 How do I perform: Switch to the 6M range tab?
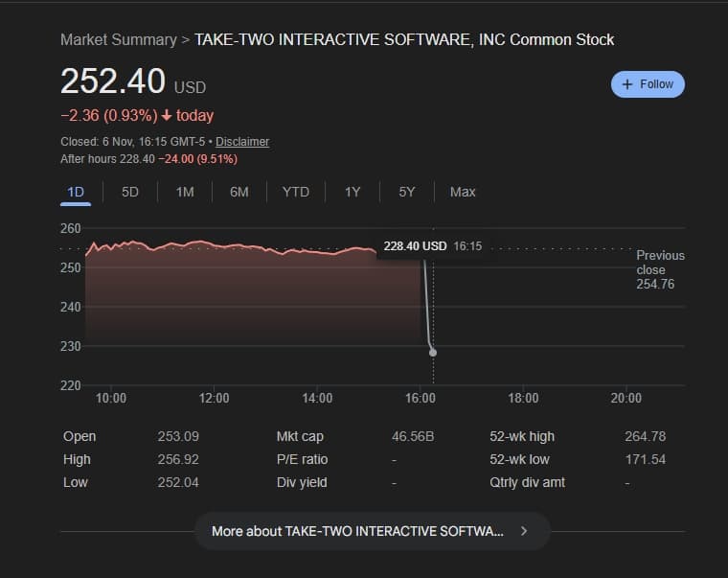click(x=239, y=192)
